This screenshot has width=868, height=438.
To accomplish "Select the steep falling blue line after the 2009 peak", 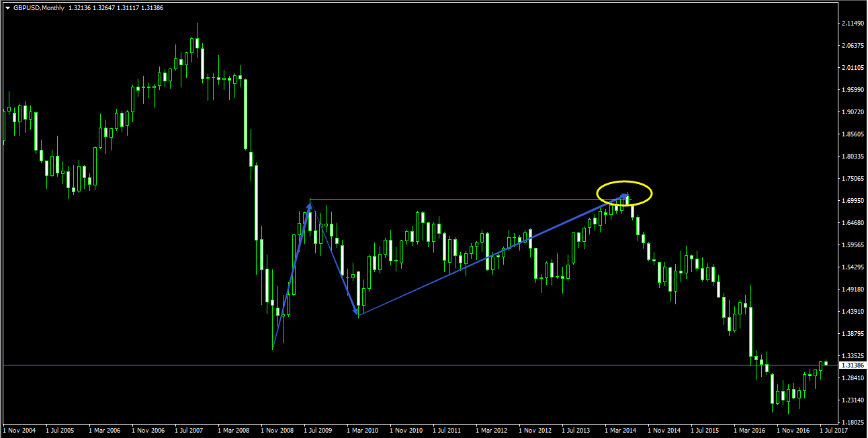I will [x=333, y=258].
